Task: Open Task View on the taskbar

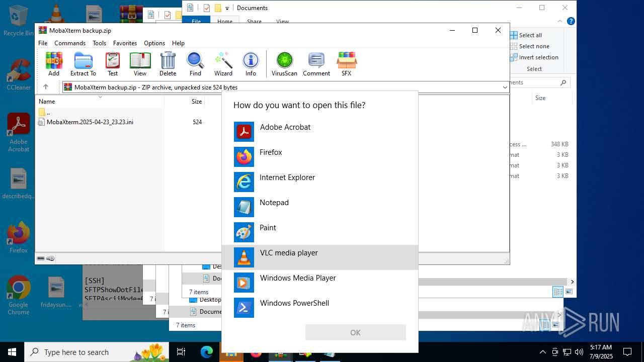Action: click(181, 352)
